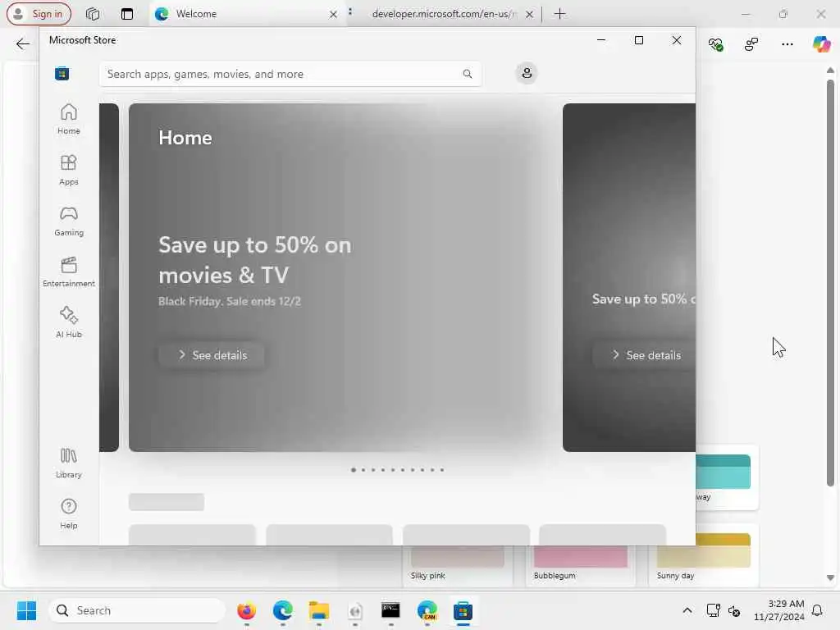Click the Microsoft Store logo icon

click(62, 73)
